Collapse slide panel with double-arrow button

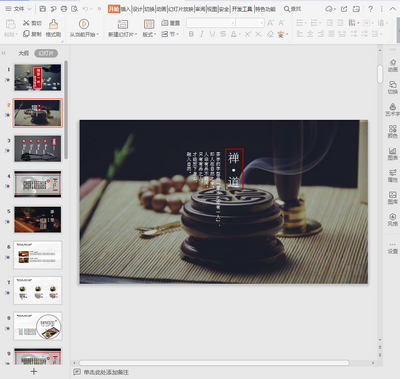pyautogui.click(x=4, y=53)
